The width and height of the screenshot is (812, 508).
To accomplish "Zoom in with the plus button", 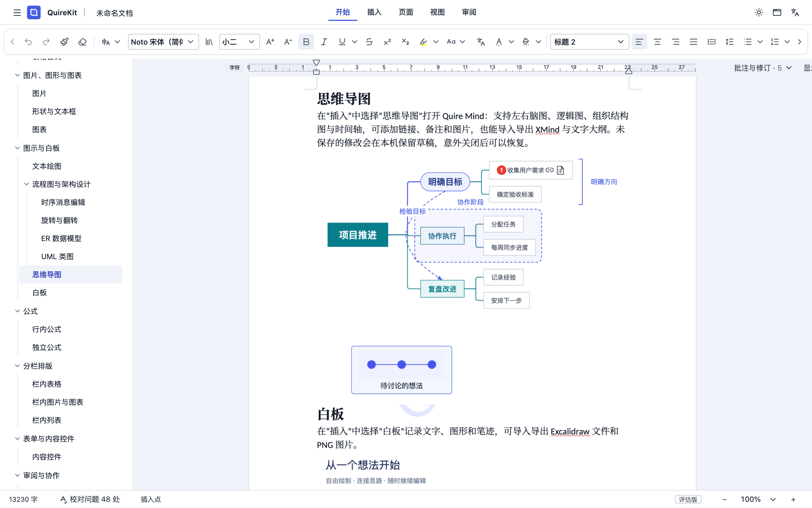I will pyautogui.click(x=794, y=499).
